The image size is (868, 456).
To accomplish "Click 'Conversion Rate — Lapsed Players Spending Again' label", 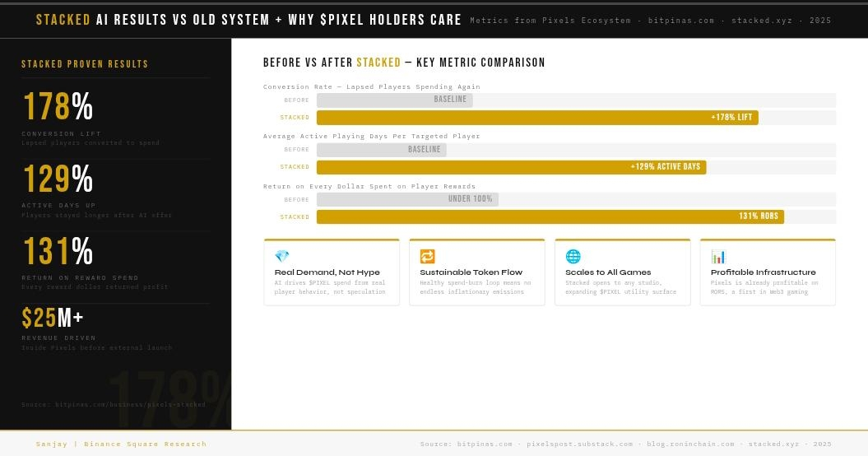I will point(371,86).
